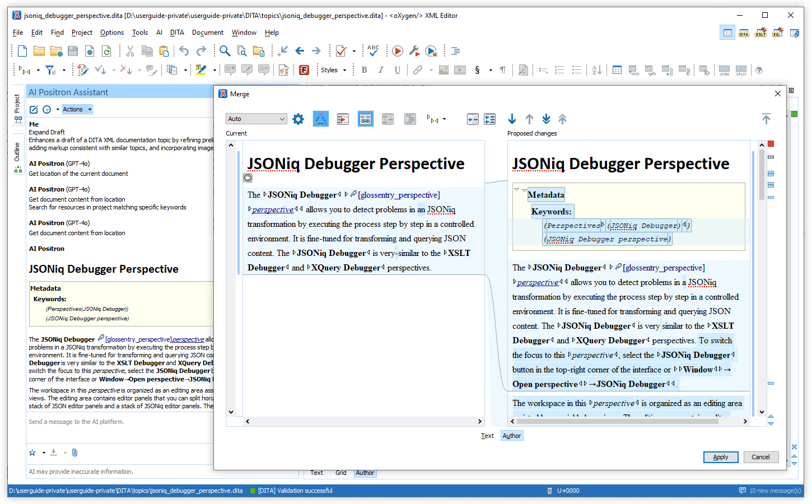Click Copy change from right to left icon
The image size is (812, 504).
coord(473,119)
